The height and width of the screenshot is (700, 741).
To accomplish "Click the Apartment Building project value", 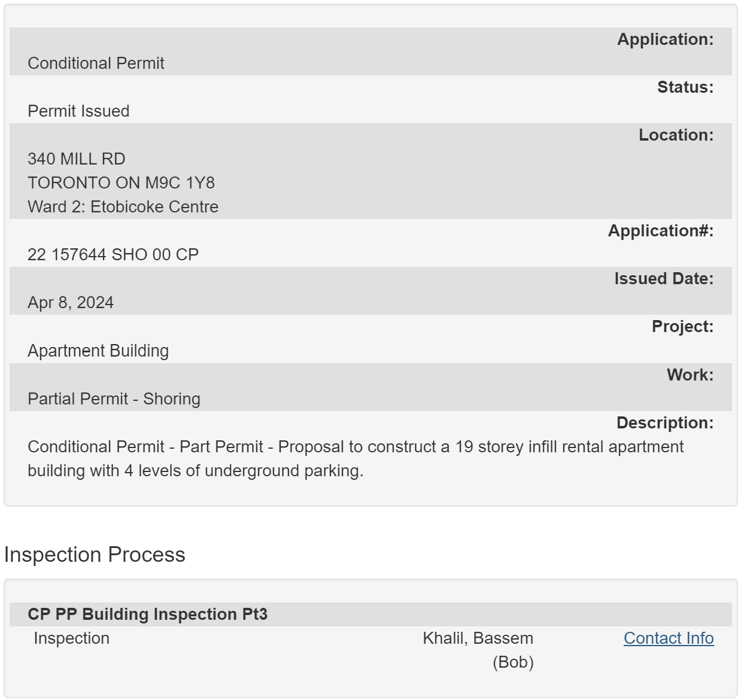I will tap(98, 351).
